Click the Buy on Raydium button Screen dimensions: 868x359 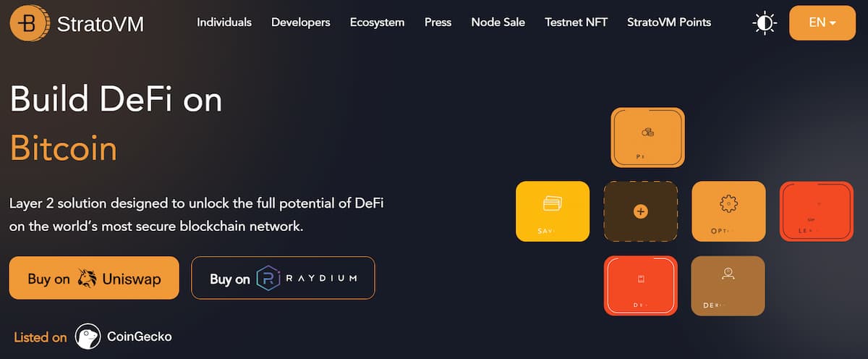283,278
